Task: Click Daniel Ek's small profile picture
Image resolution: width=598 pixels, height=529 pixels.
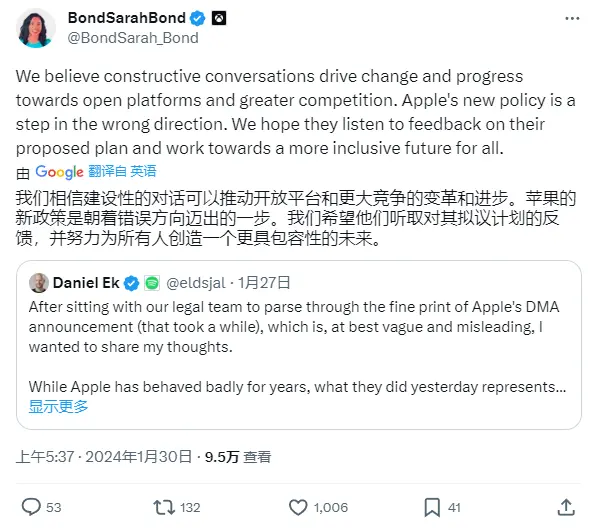Action: coord(39,283)
